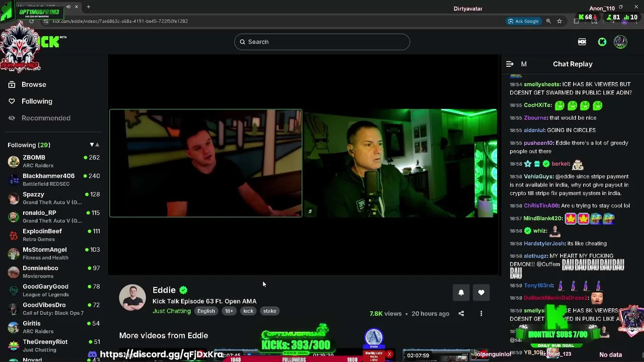Open ZBOMB channel in Following list
Viewport: 644px width, 362px height.
[x=53, y=161]
